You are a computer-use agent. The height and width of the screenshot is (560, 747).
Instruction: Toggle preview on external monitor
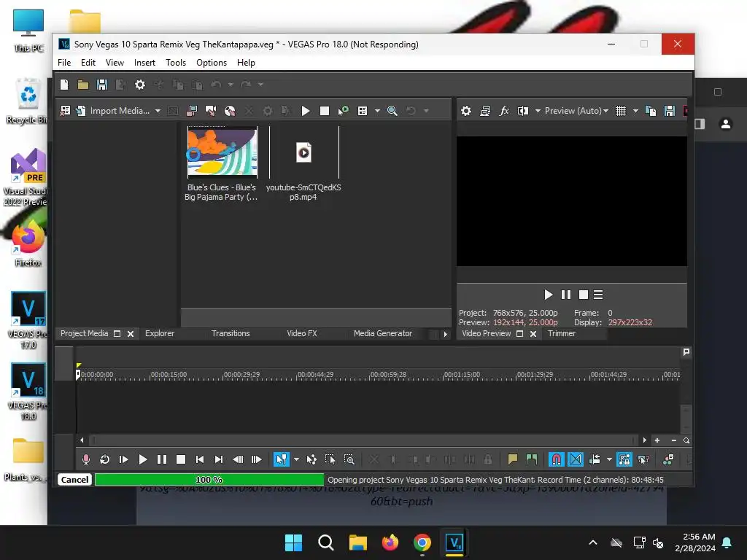tap(485, 111)
